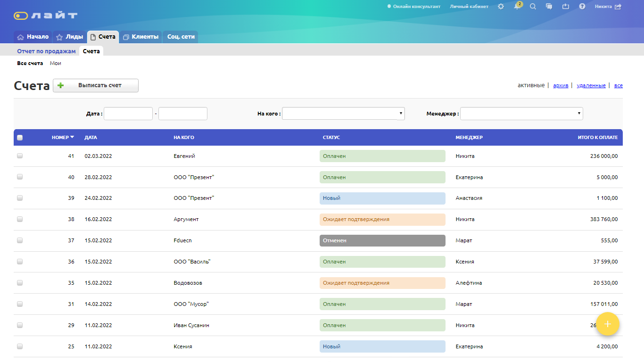This screenshot has width=644, height=362.
Task: Click the start date input field
Action: click(128, 114)
